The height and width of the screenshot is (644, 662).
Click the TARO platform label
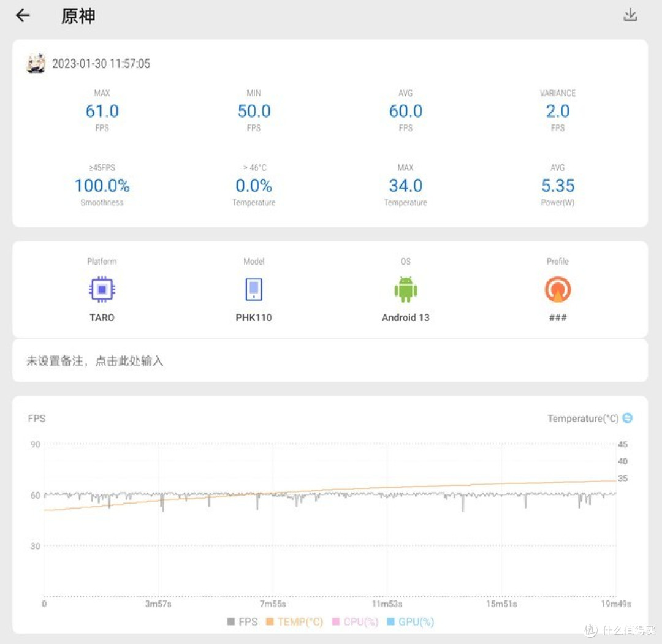coord(102,317)
